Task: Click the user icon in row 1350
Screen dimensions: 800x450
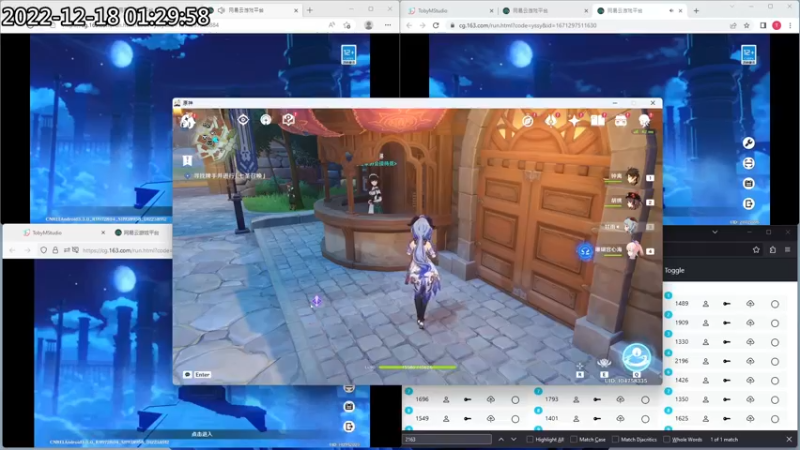Action: click(x=706, y=399)
